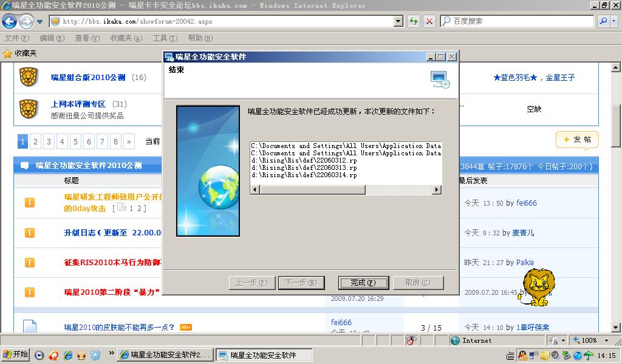The image size is (622, 364).
Task: Select d:\Rising\Ris\def\22060312.rp entry
Action: 304,160
